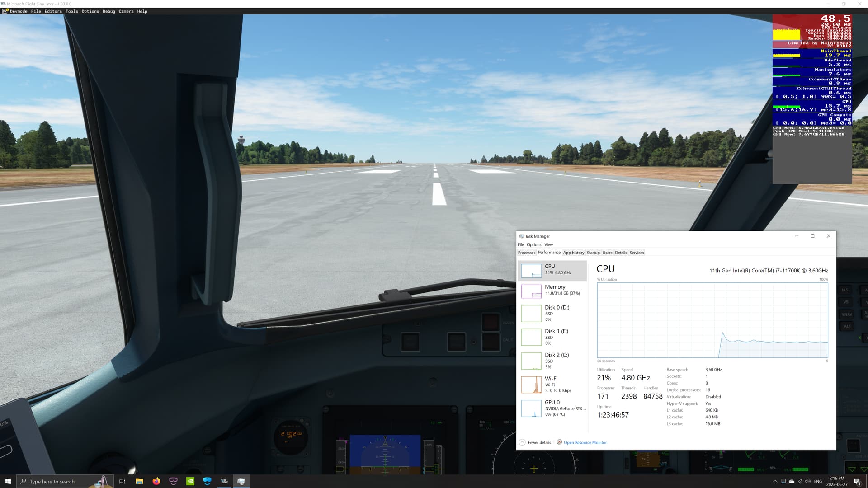
Task: Open the ENG language indicator in the tray
Action: [817, 481]
